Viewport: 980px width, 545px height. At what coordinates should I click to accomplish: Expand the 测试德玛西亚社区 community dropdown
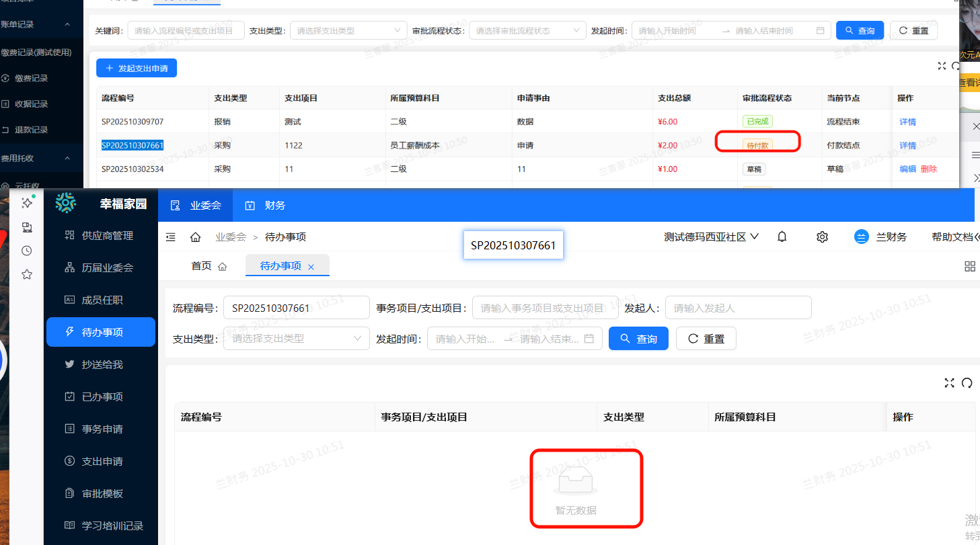click(x=711, y=237)
